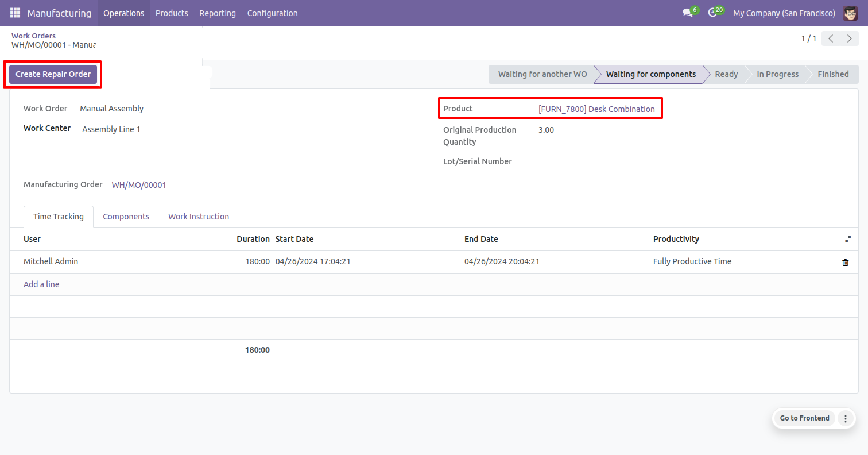Viewport: 868px width, 455px height.
Task: Open the column settings adjust icon
Action: click(848, 239)
